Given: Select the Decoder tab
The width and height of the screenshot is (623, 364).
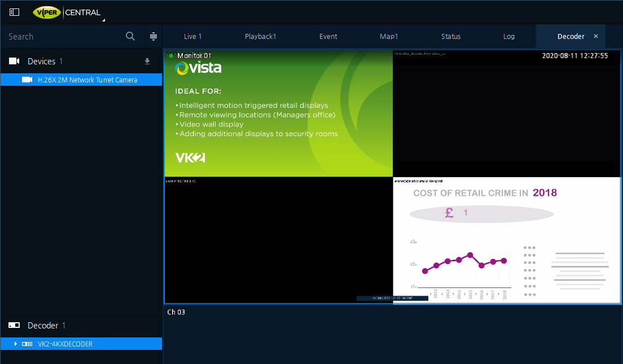Looking at the screenshot, I should coord(571,37).
